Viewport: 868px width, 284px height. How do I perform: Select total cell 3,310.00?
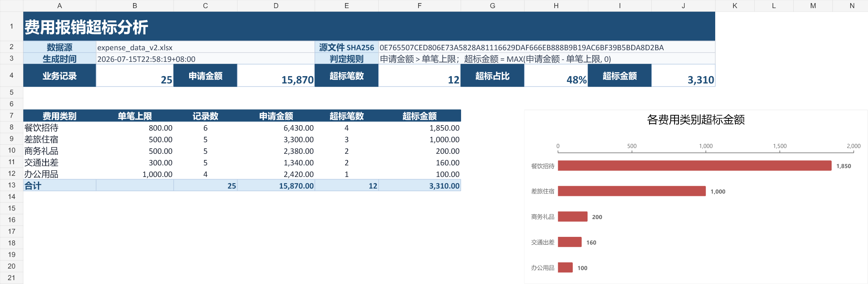[x=420, y=185]
